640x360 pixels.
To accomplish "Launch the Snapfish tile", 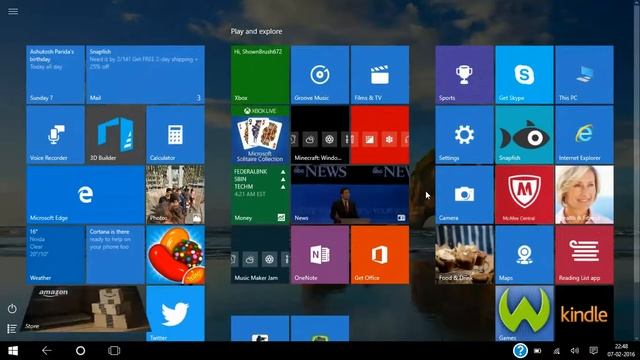I will point(524,135).
